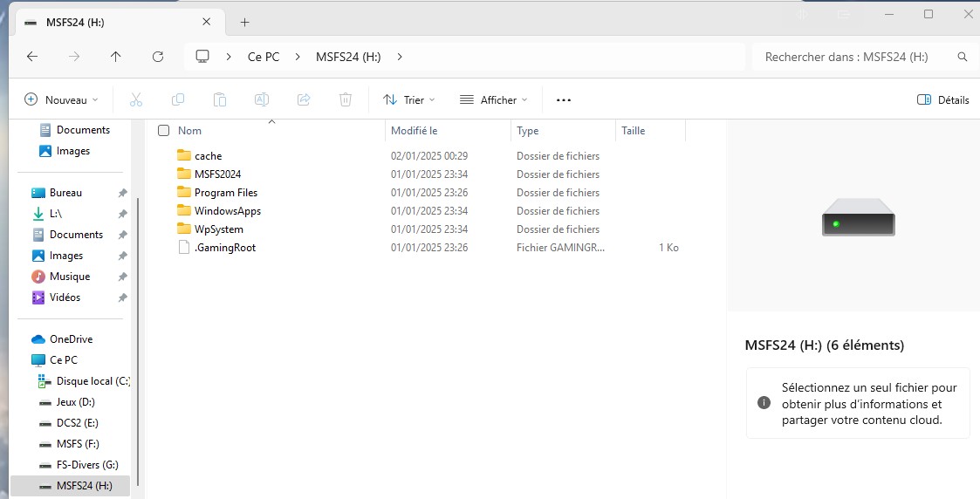Open pinned Documents in quick access
This screenshot has height=499, width=980.
click(67, 235)
